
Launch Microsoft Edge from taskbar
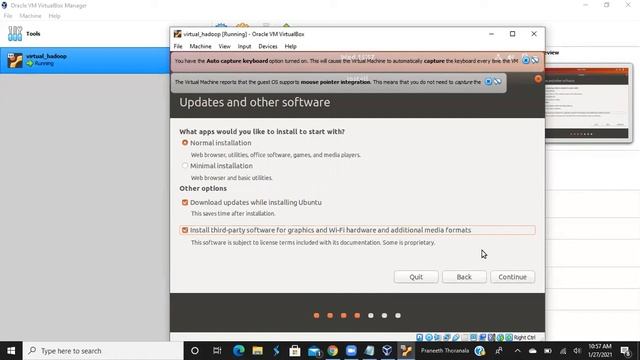(x=238, y=351)
